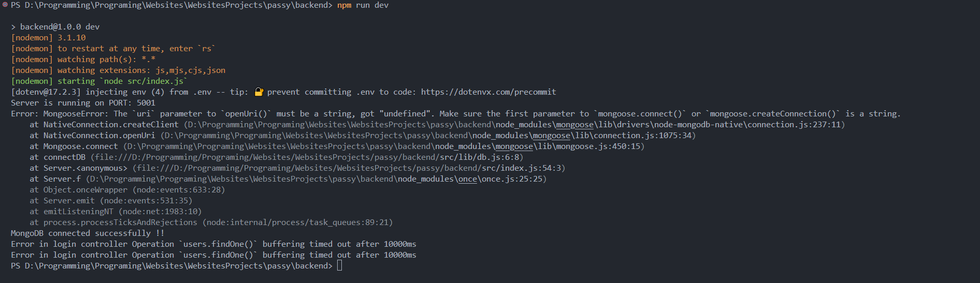Viewport: 980px width, 283px height.
Task: Click the lock emoji in the dotenv tip
Action: tap(259, 92)
